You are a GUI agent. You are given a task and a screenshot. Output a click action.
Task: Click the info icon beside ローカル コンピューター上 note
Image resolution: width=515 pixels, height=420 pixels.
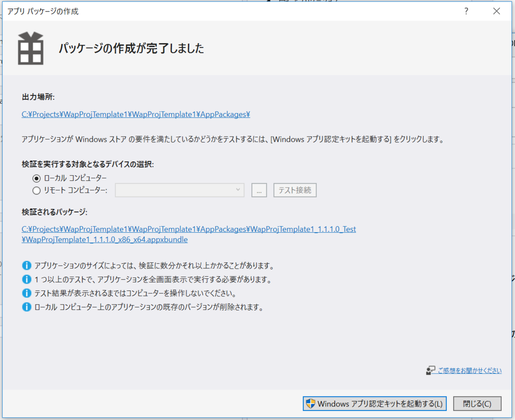coord(27,307)
